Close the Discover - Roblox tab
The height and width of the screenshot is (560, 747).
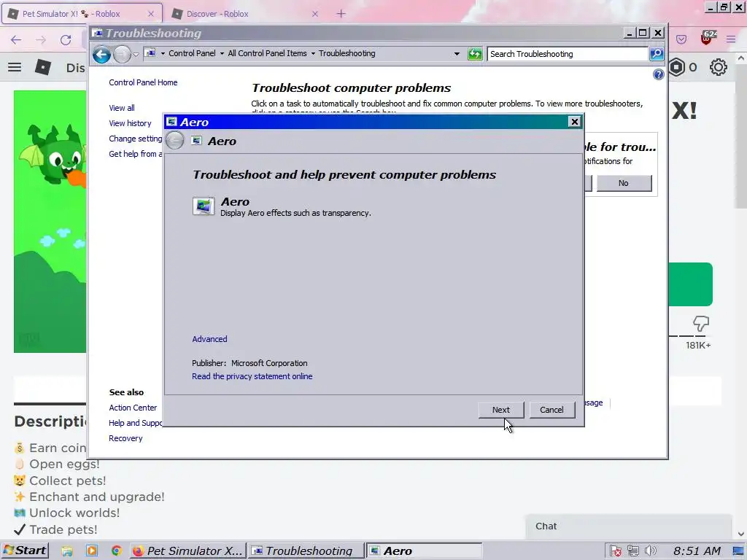[315, 14]
